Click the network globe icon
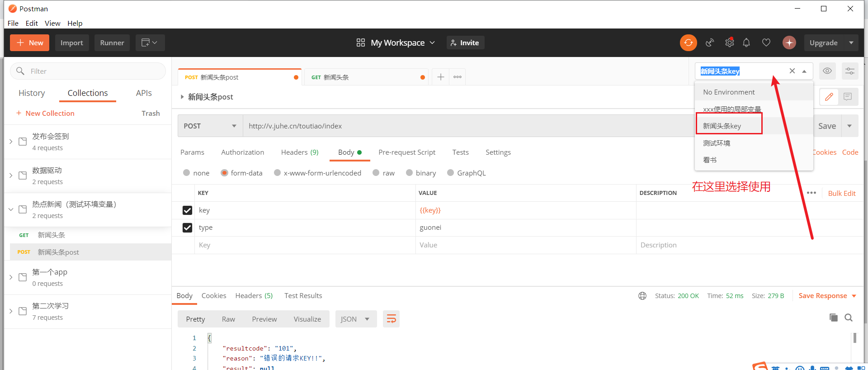 pos(642,296)
